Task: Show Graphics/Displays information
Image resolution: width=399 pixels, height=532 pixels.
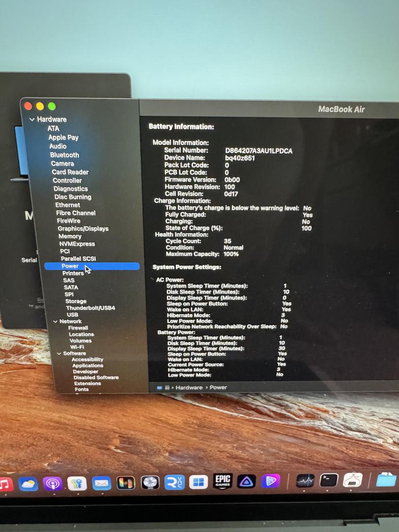Action: click(83, 229)
